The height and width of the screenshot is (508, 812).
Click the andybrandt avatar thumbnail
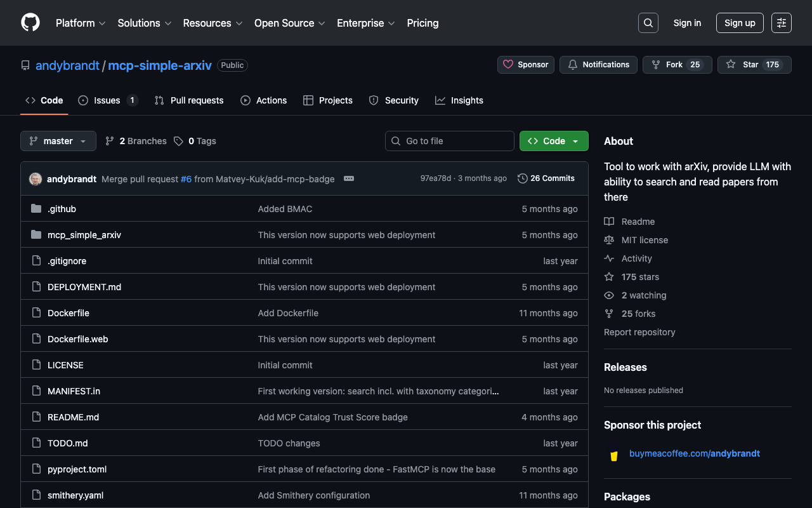coord(36,179)
